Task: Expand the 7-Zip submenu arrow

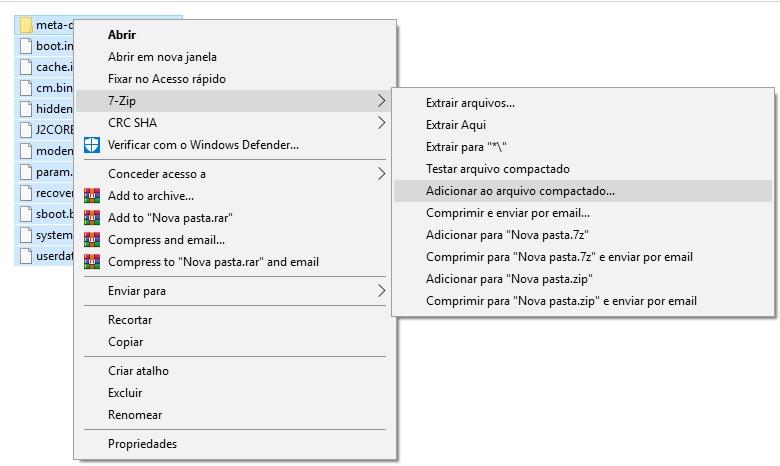Action: (381, 101)
